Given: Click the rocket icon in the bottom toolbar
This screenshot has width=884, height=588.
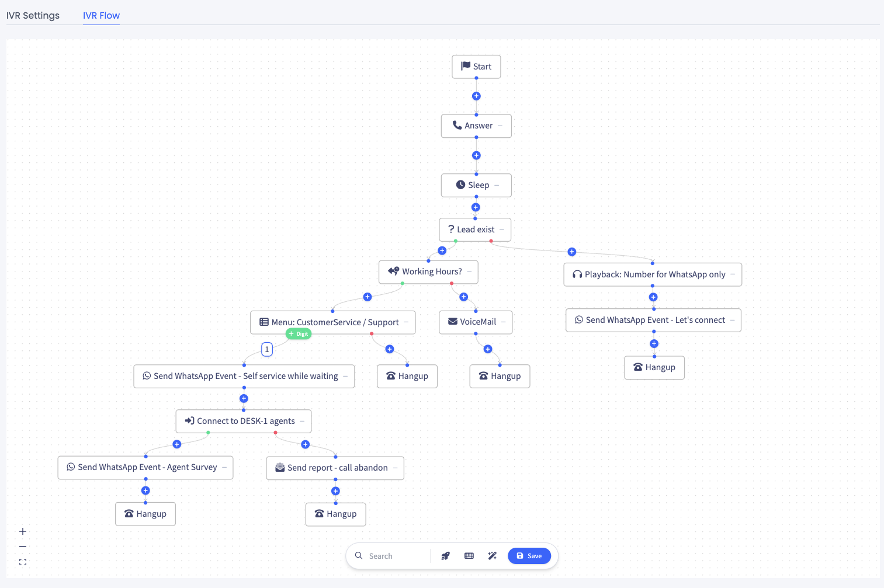Looking at the screenshot, I should click(x=445, y=555).
